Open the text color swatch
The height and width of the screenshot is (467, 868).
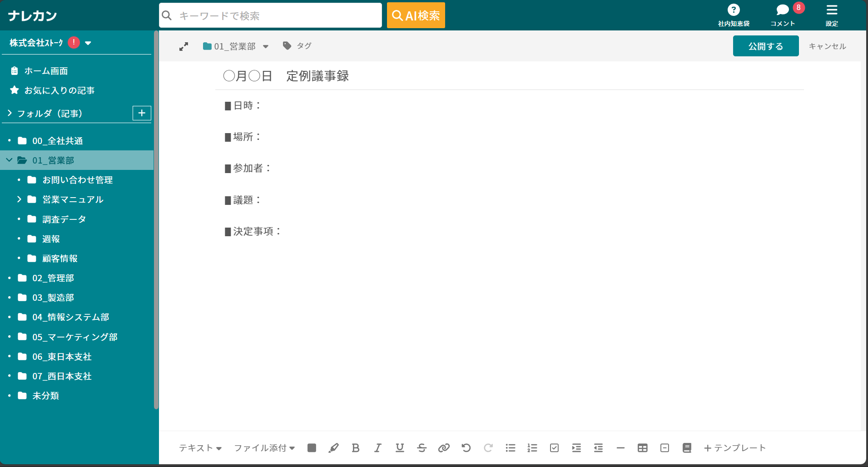pyautogui.click(x=312, y=448)
